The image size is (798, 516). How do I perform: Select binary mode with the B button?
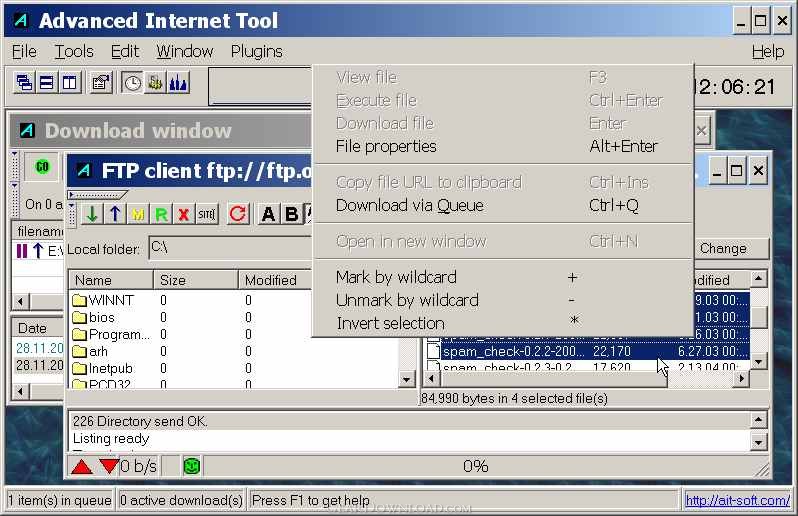291,213
